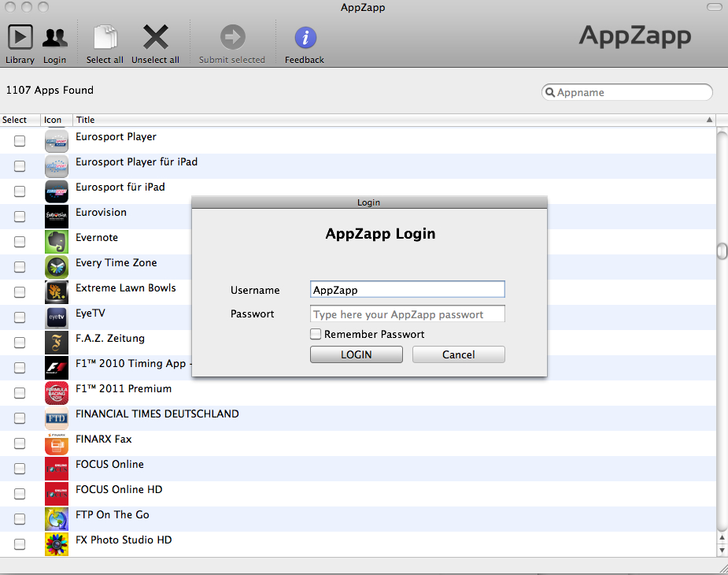Click the Icon column header

[x=57, y=120]
